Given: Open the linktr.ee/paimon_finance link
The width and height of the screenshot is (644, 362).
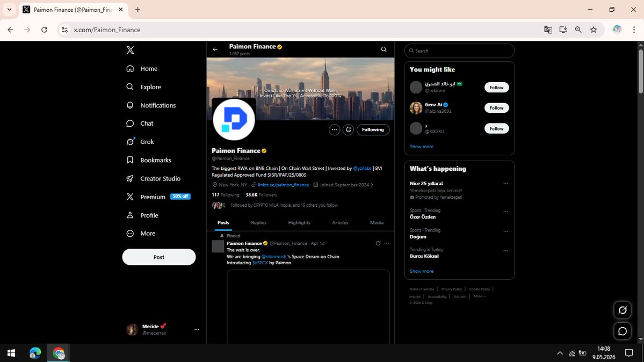Looking at the screenshot, I should pyautogui.click(x=284, y=185).
